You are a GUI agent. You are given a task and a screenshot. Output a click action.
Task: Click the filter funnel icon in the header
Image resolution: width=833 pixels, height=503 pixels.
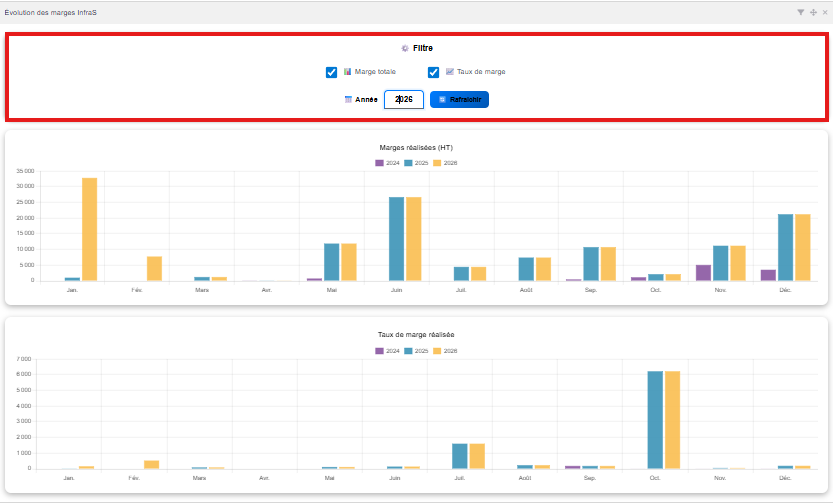800,12
